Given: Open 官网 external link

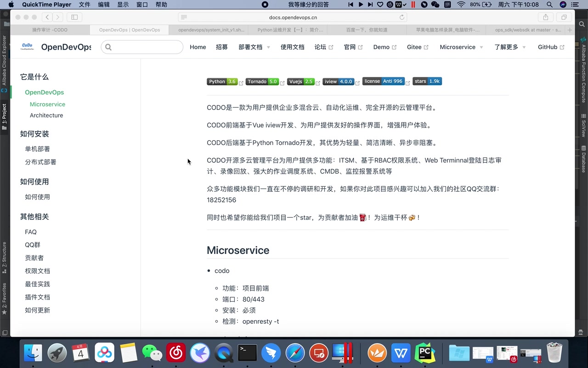Looking at the screenshot, I should pyautogui.click(x=353, y=47).
